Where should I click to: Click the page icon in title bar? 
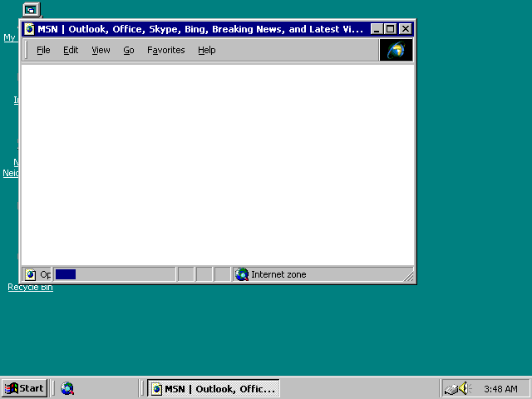pyautogui.click(x=30, y=29)
